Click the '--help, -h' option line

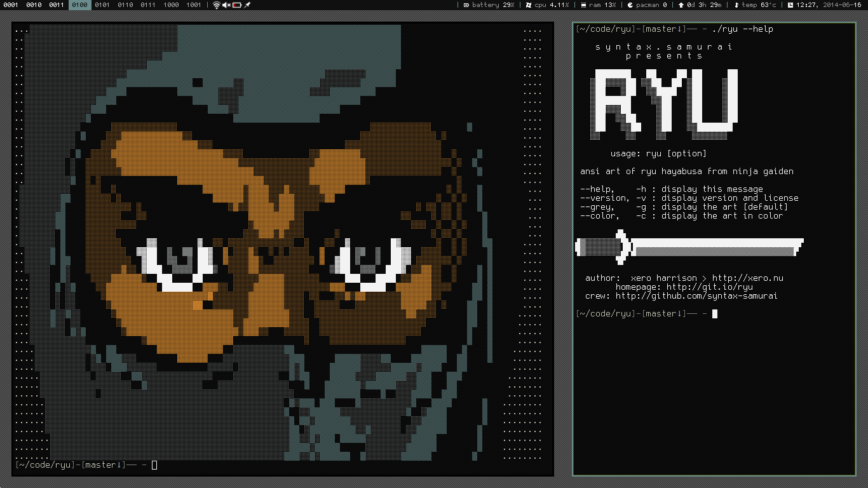[x=672, y=189]
